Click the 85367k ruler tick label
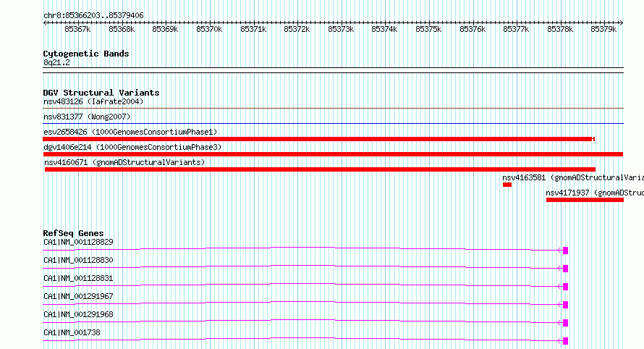 click(x=77, y=29)
